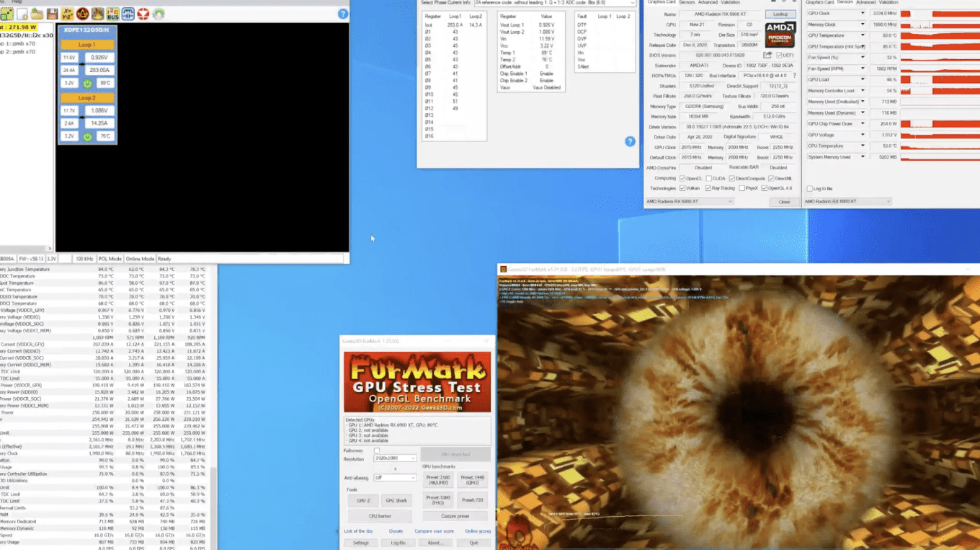Viewport: 980px width, 550px height.
Task: Toggle the OpenCL checkbox
Action: pos(682,178)
